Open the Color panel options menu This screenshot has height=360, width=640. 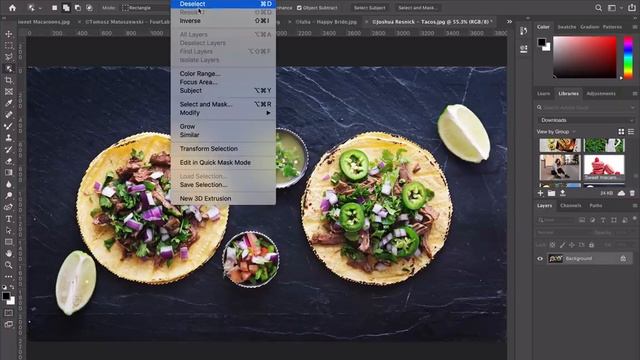click(x=635, y=27)
